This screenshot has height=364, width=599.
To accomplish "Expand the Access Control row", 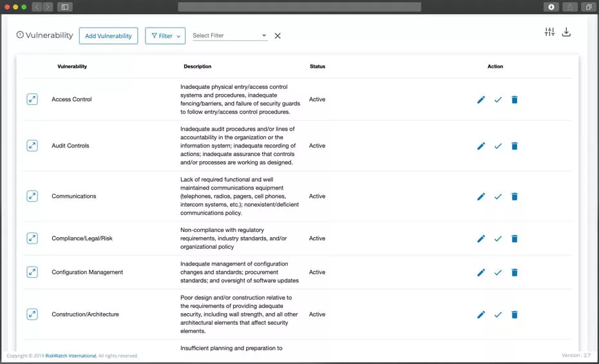I will tap(32, 99).
